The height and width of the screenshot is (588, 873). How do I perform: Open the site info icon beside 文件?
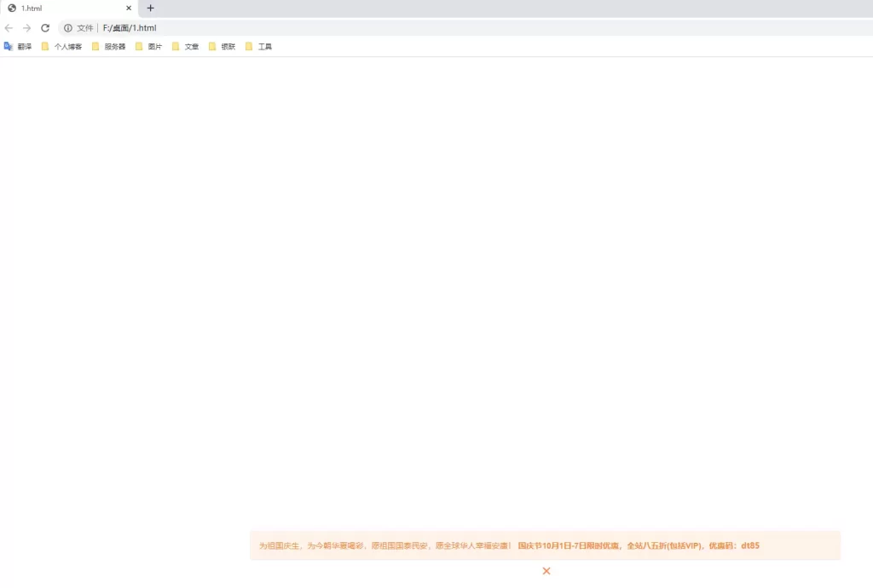coord(68,28)
